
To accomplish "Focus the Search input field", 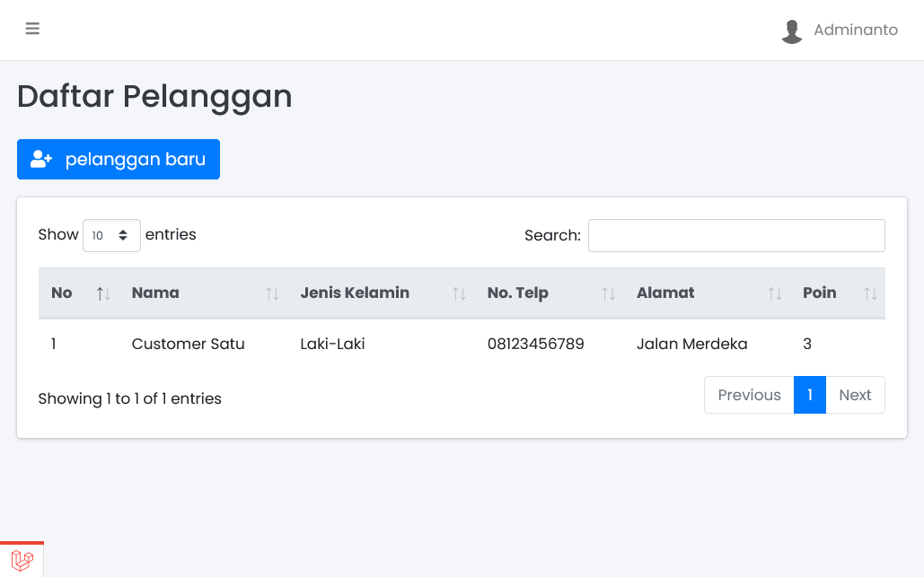I will point(736,235).
